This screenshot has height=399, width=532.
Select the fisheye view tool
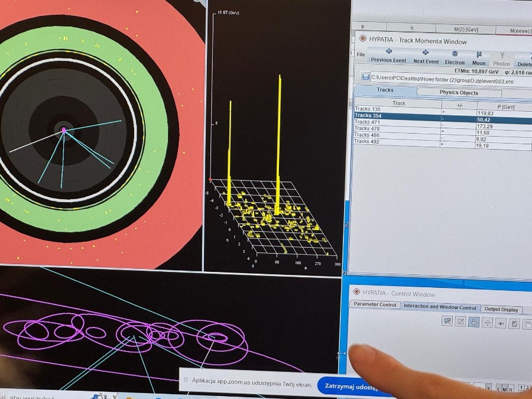click(501, 323)
